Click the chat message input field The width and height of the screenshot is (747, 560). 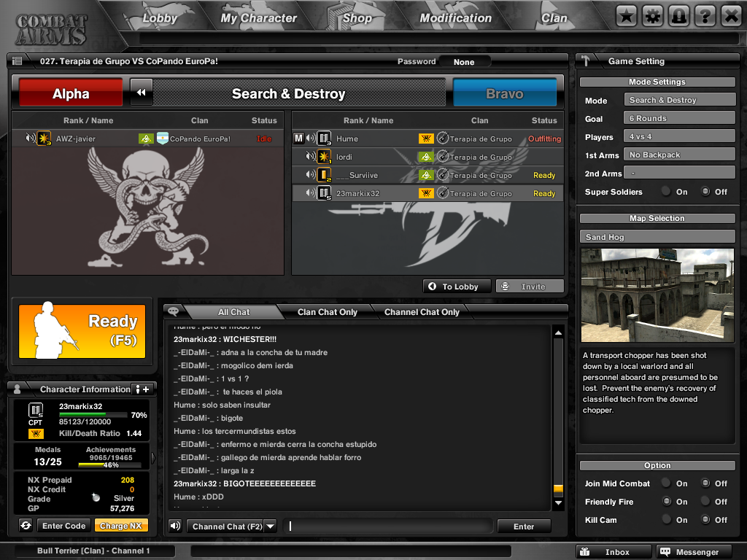(x=388, y=526)
